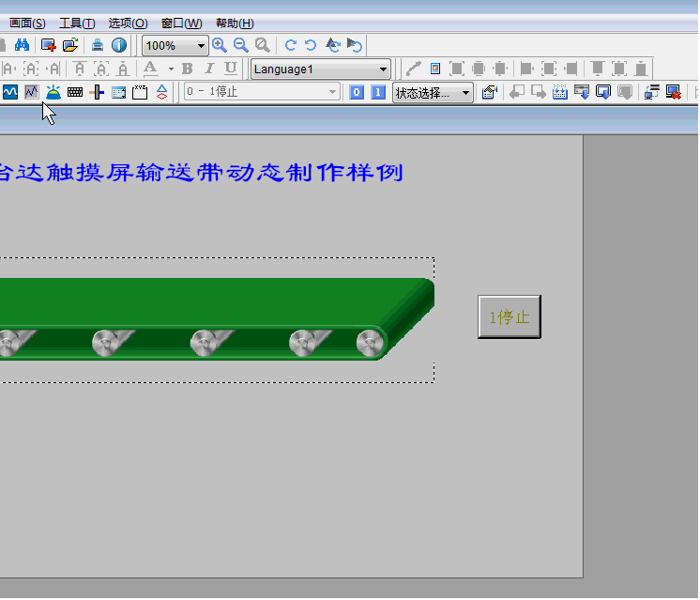Click the align text vertical middle icon
This screenshot has height=600, width=700.
(x=101, y=69)
